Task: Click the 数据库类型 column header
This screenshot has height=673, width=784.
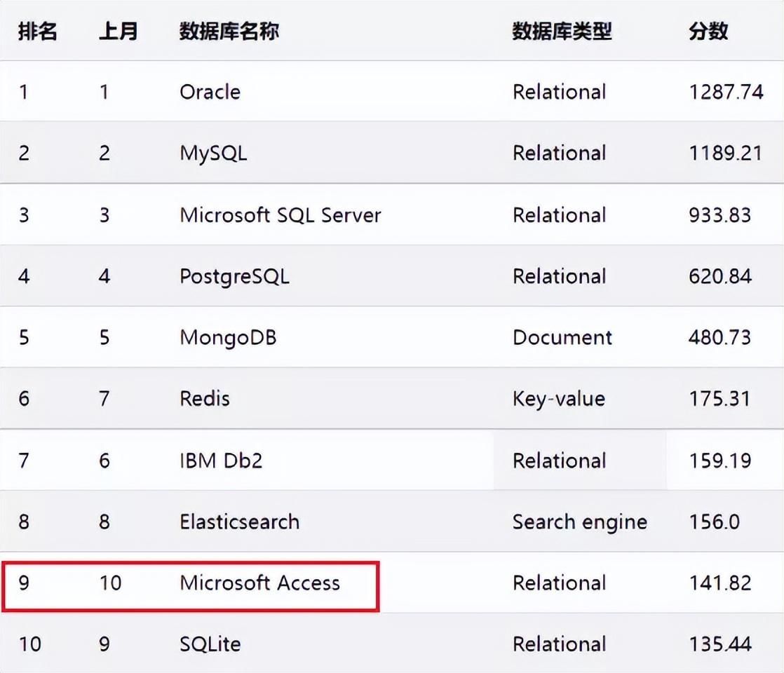Action: 562,32
